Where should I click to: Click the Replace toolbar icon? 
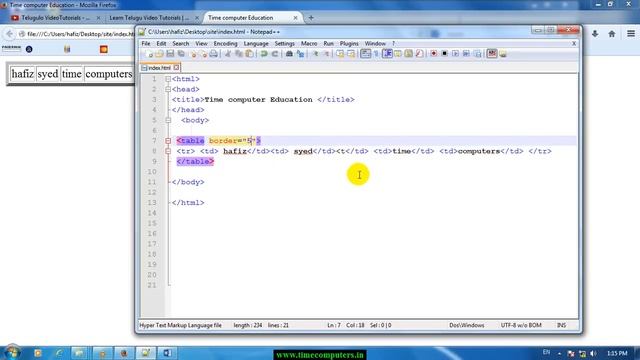pyautogui.click(x=300, y=54)
